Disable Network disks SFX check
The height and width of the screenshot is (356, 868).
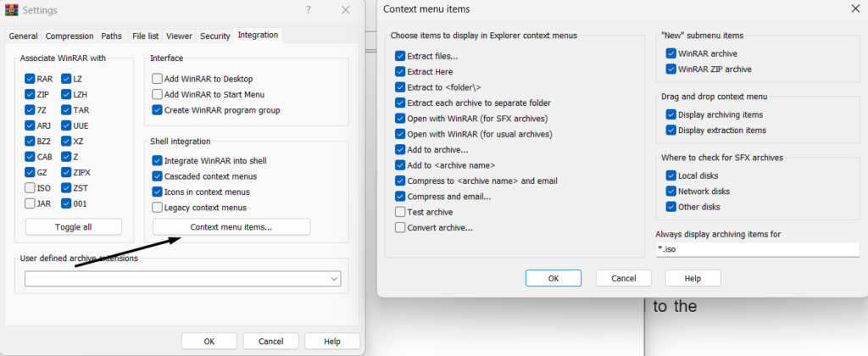671,192
